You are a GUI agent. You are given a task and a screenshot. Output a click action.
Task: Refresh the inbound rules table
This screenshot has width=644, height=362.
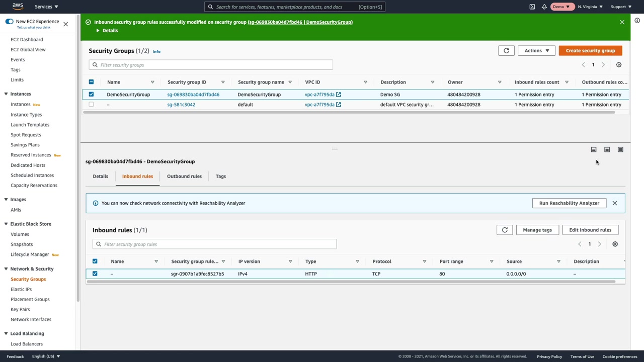(x=505, y=230)
